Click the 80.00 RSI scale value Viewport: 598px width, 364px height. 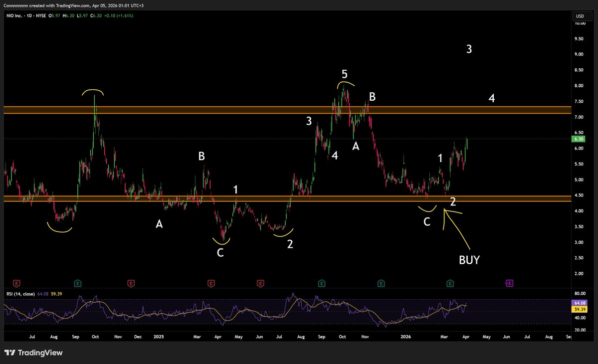580,294
